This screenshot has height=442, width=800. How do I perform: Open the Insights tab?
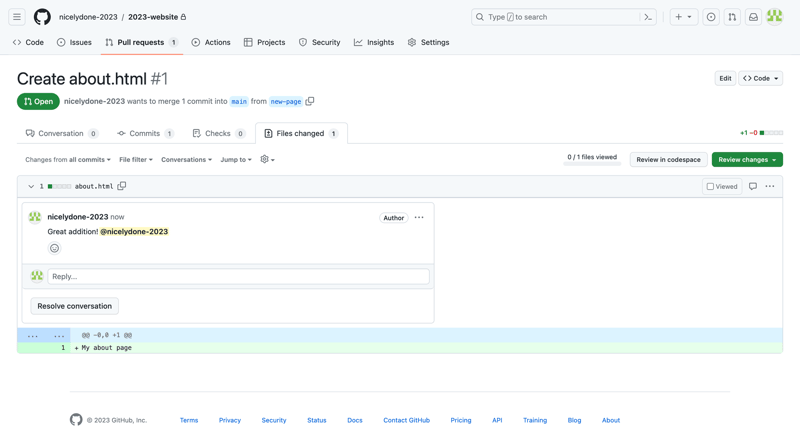click(374, 42)
